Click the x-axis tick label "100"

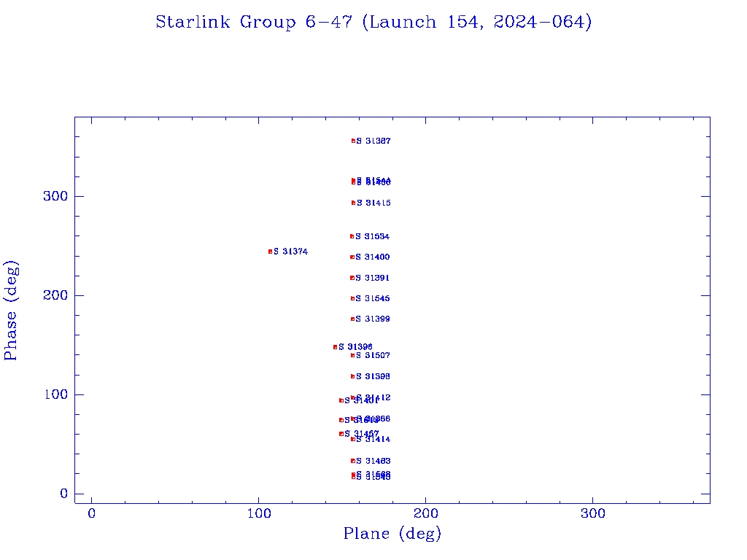[x=259, y=514]
